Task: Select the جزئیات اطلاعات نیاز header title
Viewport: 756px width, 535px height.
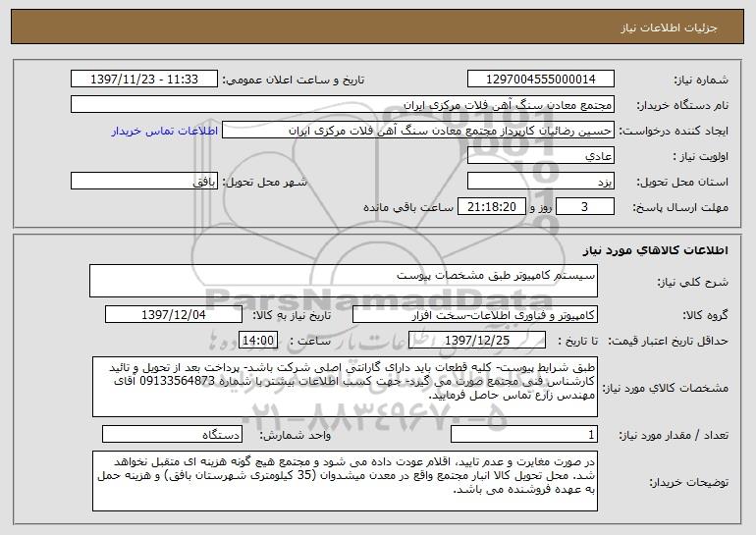Action: pos(670,27)
